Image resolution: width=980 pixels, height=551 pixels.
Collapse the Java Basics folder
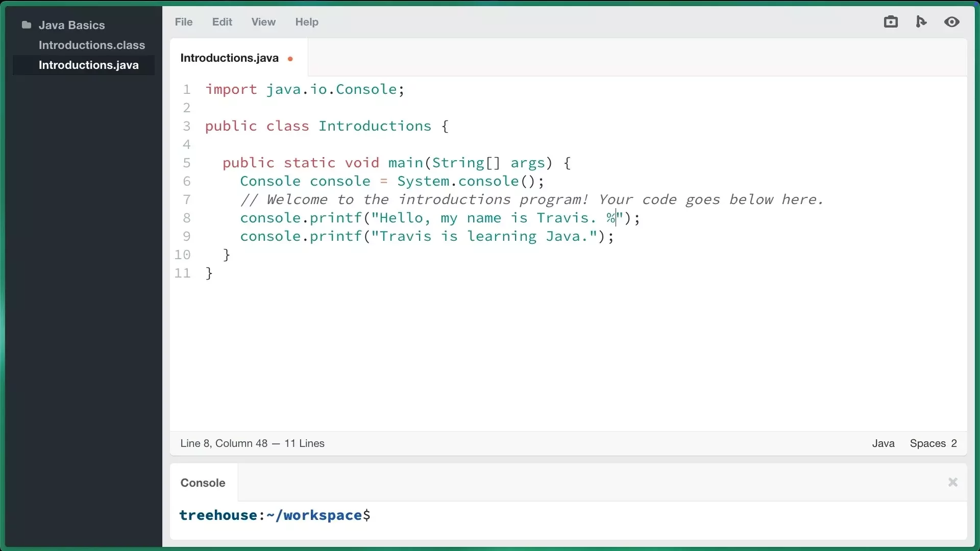[x=71, y=24]
